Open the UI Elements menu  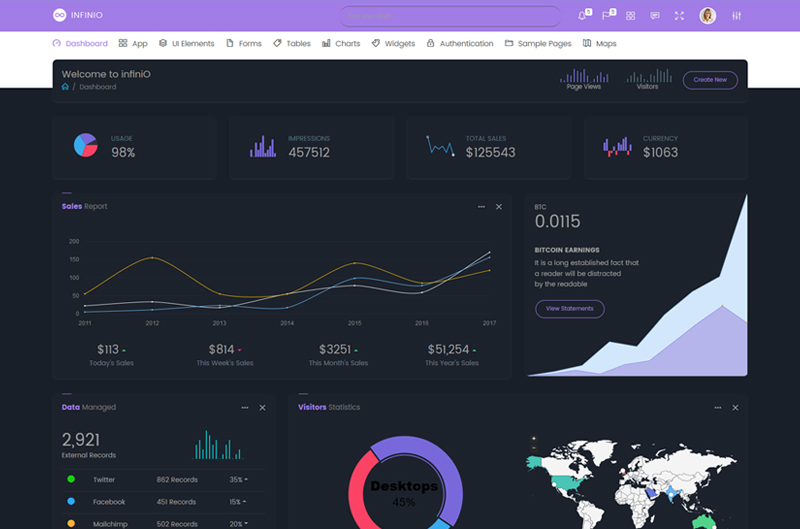click(187, 44)
